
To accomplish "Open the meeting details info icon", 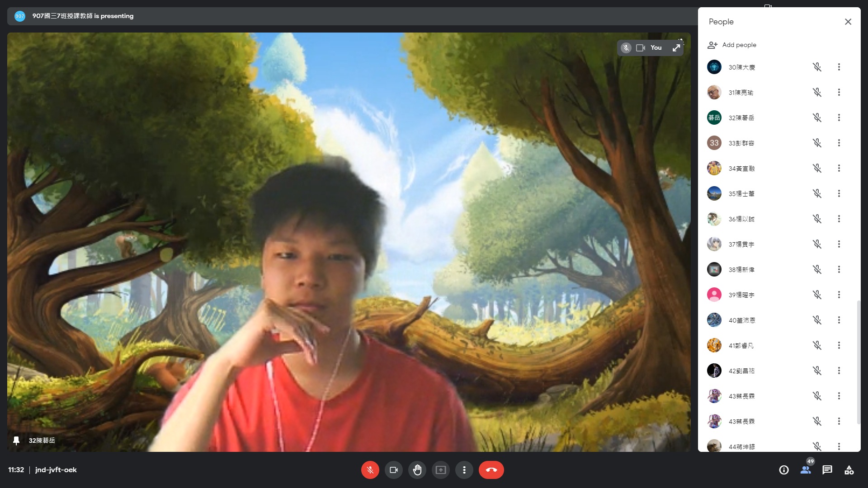I will (x=784, y=470).
